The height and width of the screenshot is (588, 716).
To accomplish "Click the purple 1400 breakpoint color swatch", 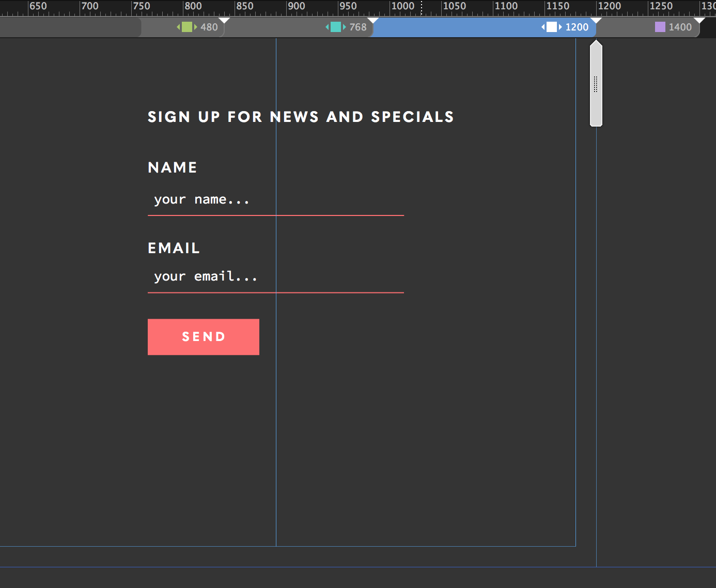I will click(660, 27).
